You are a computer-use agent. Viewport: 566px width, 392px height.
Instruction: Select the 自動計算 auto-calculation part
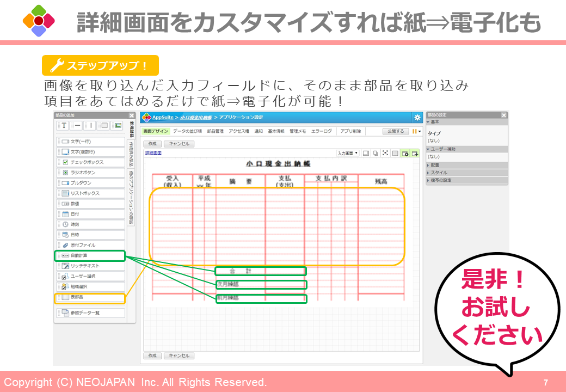(90, 255)
